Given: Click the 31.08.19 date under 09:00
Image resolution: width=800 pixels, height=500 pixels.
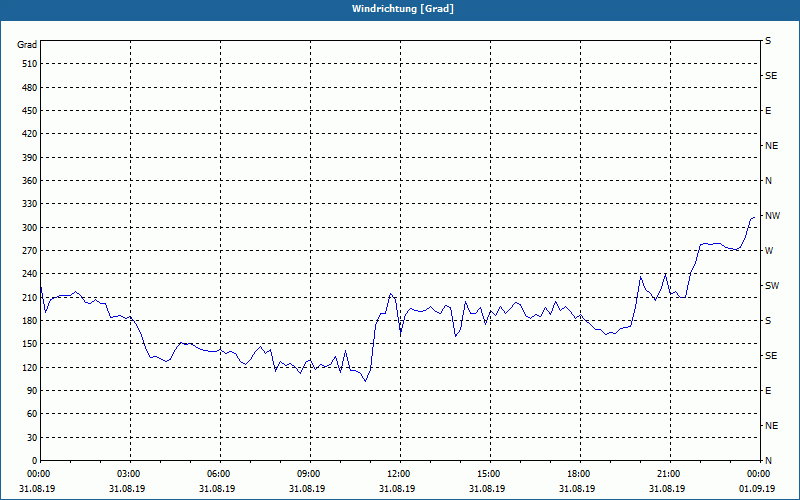Looking at the screenshot, I should [x=307, y=489].
